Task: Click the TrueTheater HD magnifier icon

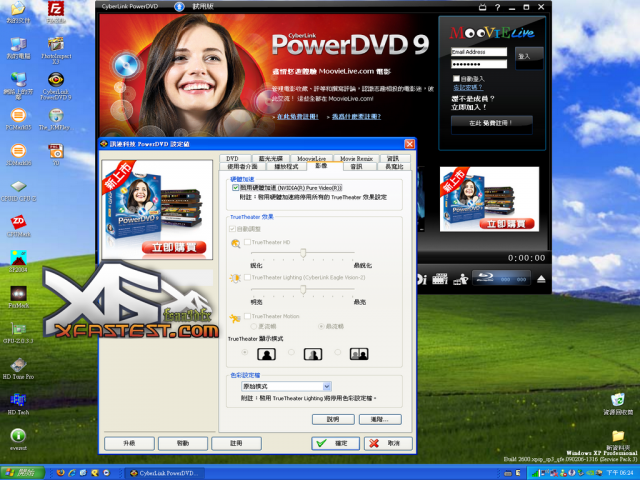Action: coord(236,243)
